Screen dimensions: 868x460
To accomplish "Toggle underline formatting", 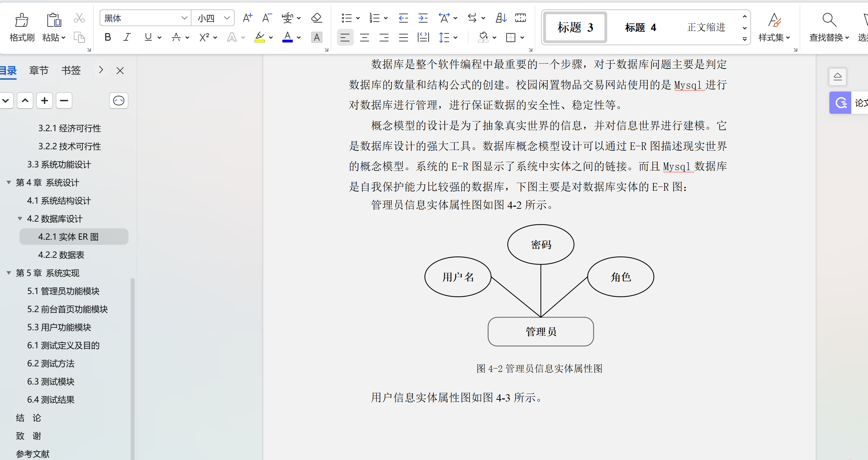I will click(148, 37).
